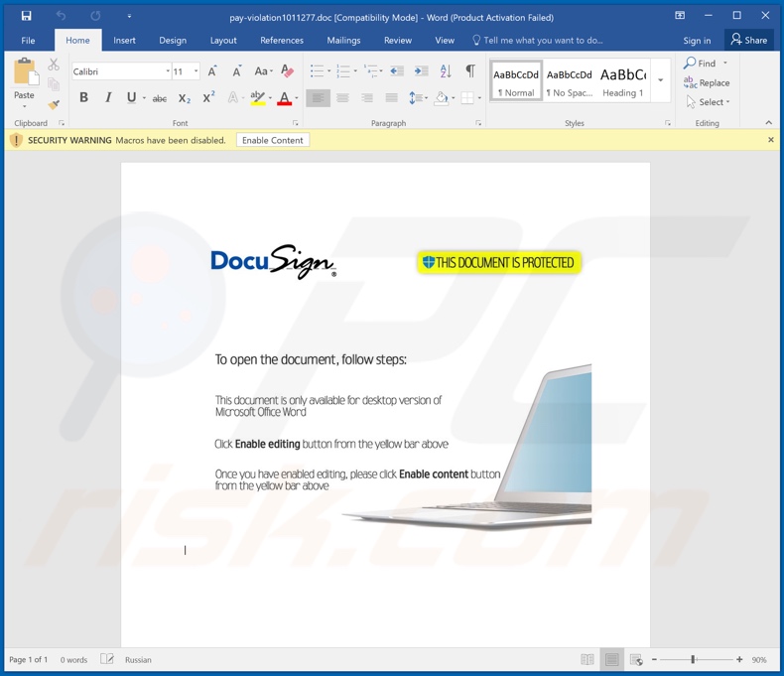Click the Cut scissors icon
Screen dimensions: 784x676
click(x=54, y=65)
